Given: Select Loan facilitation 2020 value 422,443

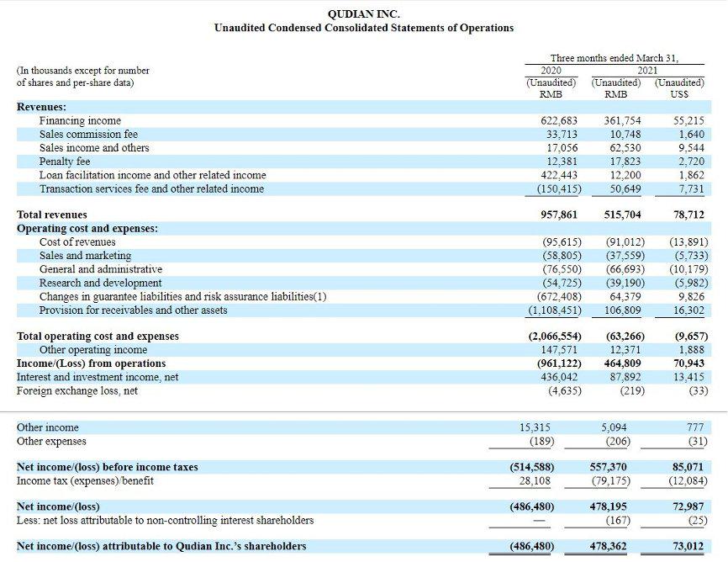Looking at the screenshot, I should point(559,175).
